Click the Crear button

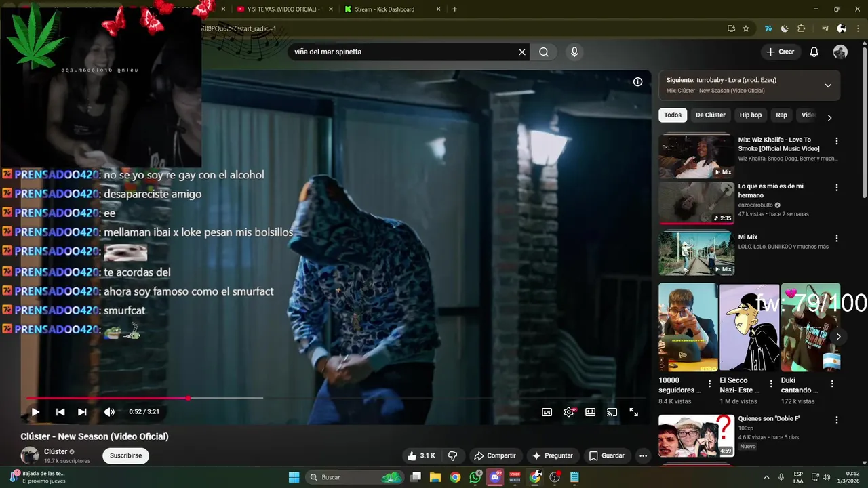point(780,52)
